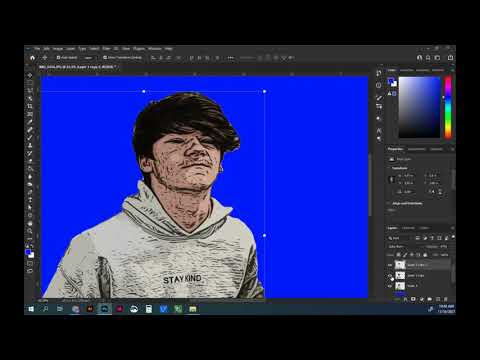Select the Brush tool
Image resolution: width=480 pixels, height=360 pixels.
tap(30, 137)
